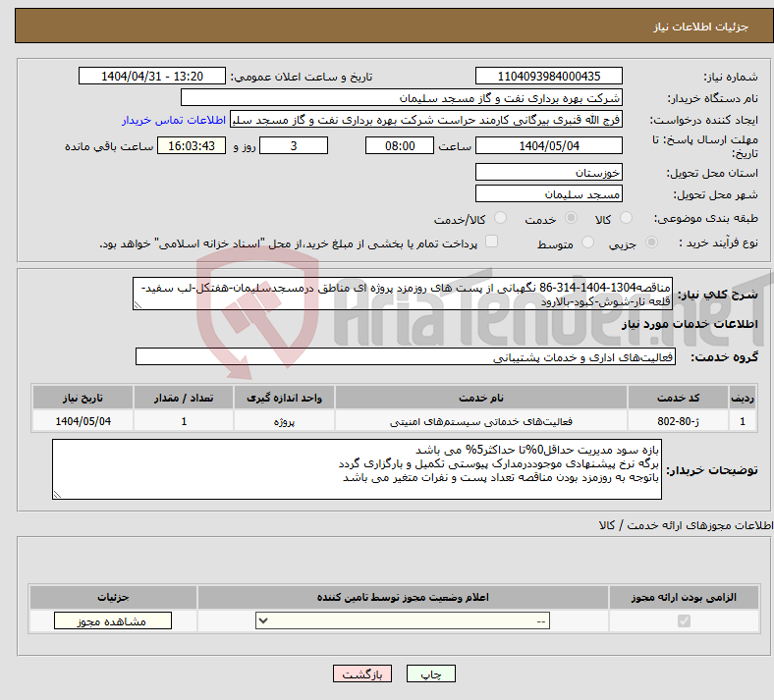Click the remaining time 16:03:43 field

coord(192,146)
